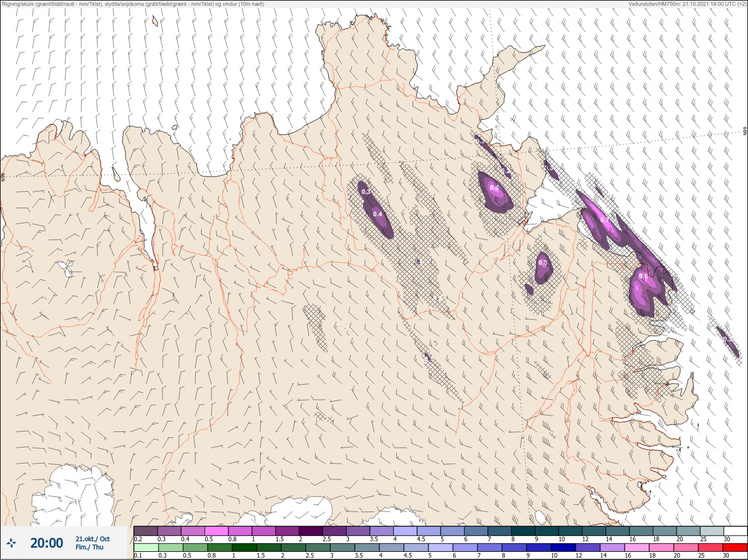
Task: Click the 0.1 label in the lower legend
Action: (138, 555)
